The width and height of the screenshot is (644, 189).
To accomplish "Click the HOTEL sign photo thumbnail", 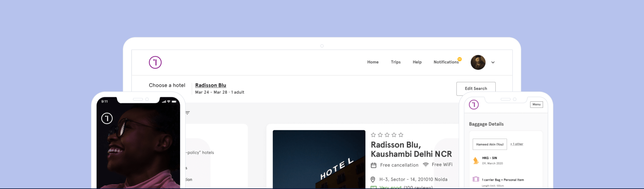I will (319, 159).
